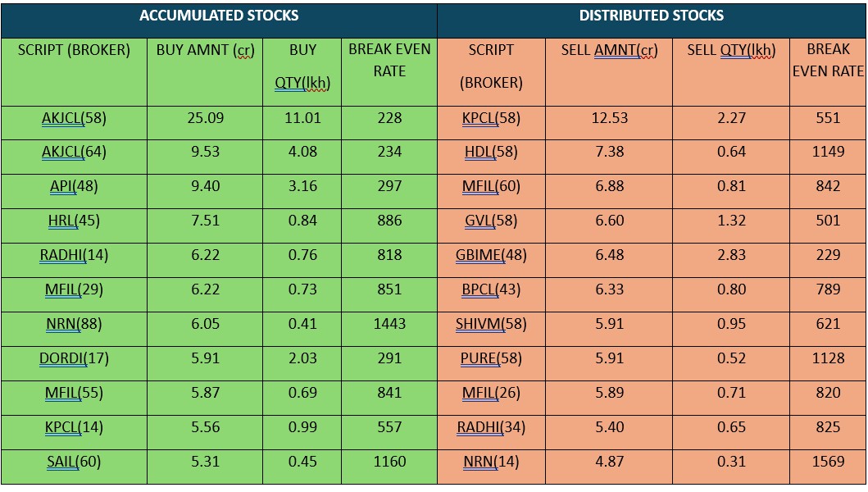
Task: Click the AKJCL(58) script link
Action: pos(74,118)
